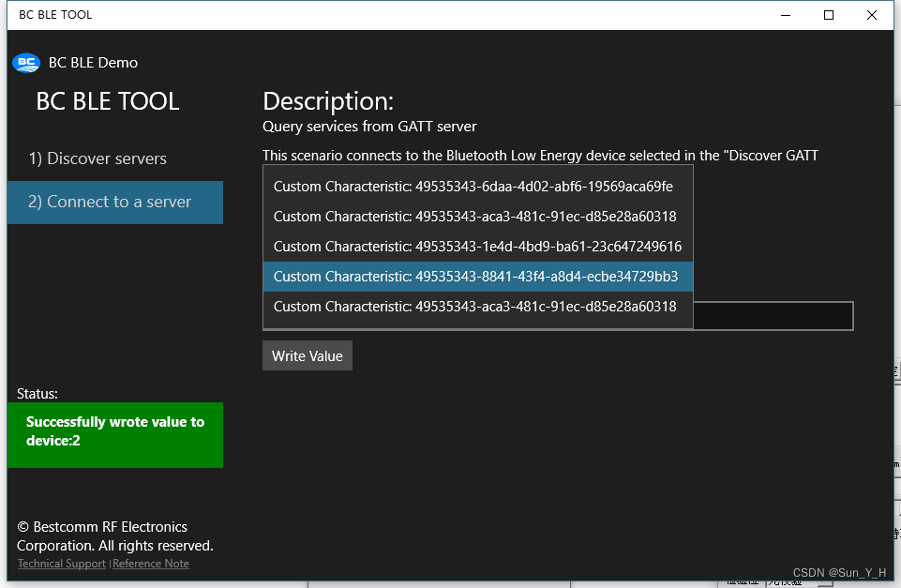
Task: Choose first characteristic ending d85e28a60318
Action: (478, 217)
